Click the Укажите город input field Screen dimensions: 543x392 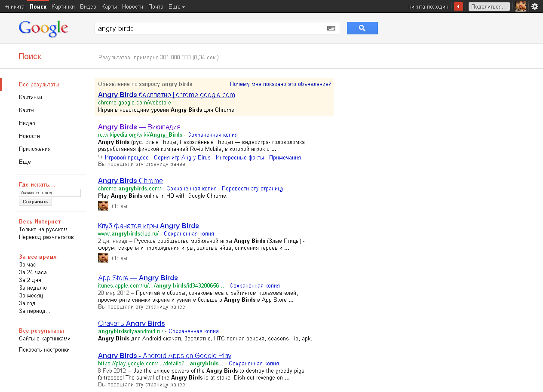click(50, 193)
